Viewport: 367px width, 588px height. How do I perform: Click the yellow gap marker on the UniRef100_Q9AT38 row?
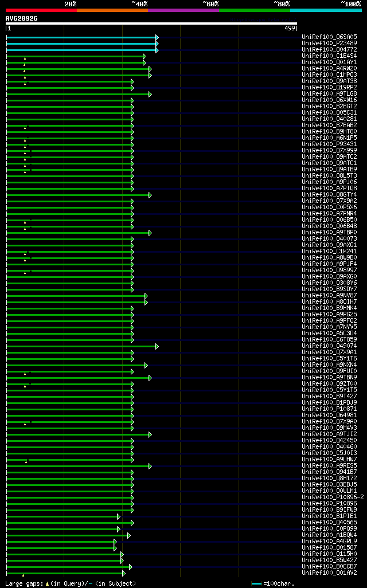25,84
